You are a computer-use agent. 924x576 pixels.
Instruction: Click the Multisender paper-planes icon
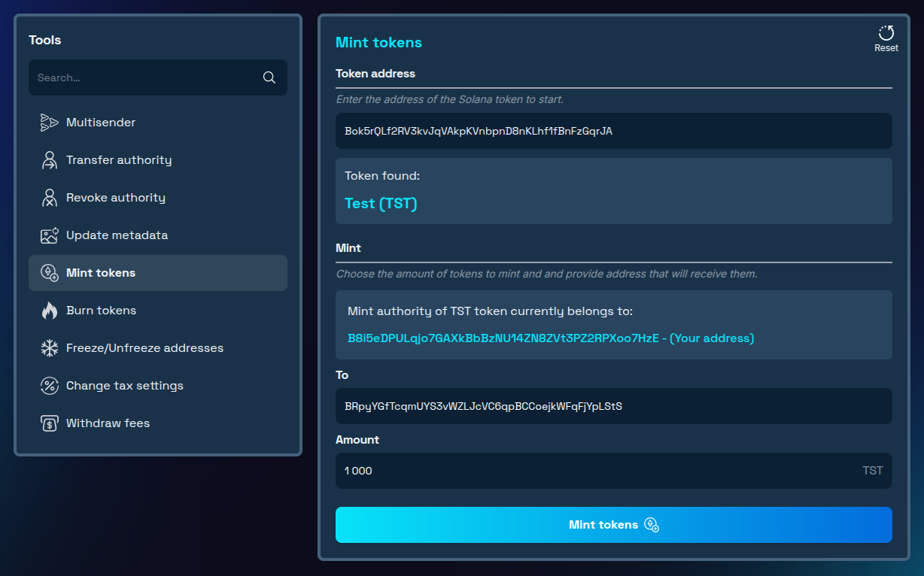[49, 123]
